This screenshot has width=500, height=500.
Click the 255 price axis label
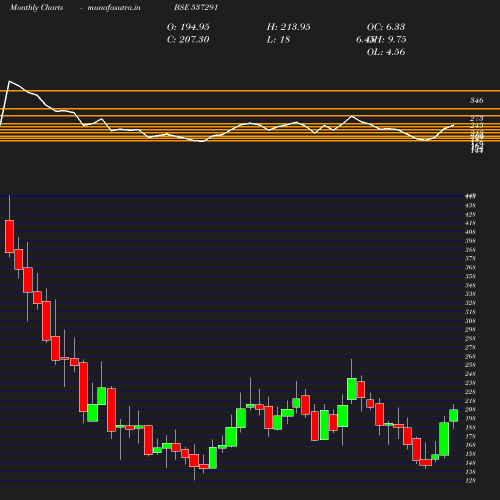(x=470, y=365)
